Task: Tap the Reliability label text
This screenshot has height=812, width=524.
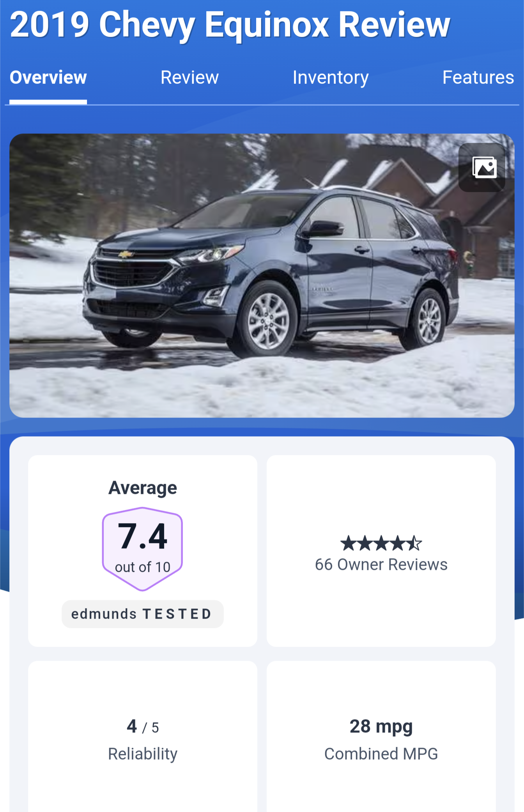Action: [143, 754]
